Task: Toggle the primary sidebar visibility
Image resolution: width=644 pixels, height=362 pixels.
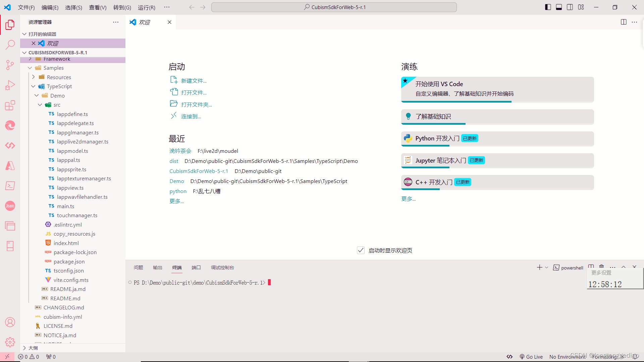Action: (x=548, y=7)
